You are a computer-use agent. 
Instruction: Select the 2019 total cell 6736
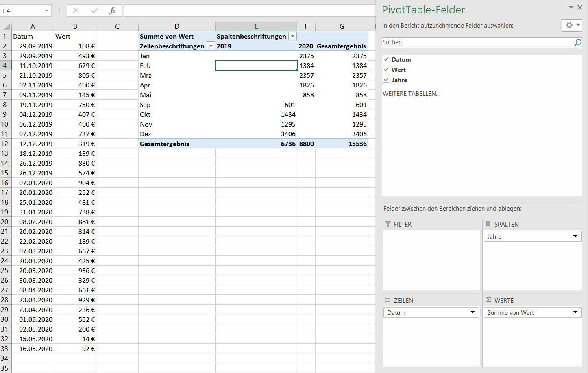(256, 144)
